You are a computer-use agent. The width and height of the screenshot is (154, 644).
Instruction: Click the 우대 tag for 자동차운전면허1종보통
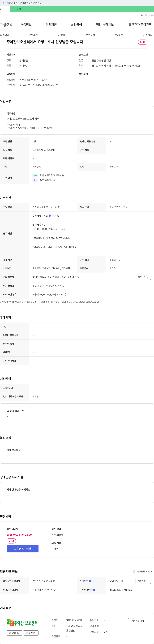point(35,175)
